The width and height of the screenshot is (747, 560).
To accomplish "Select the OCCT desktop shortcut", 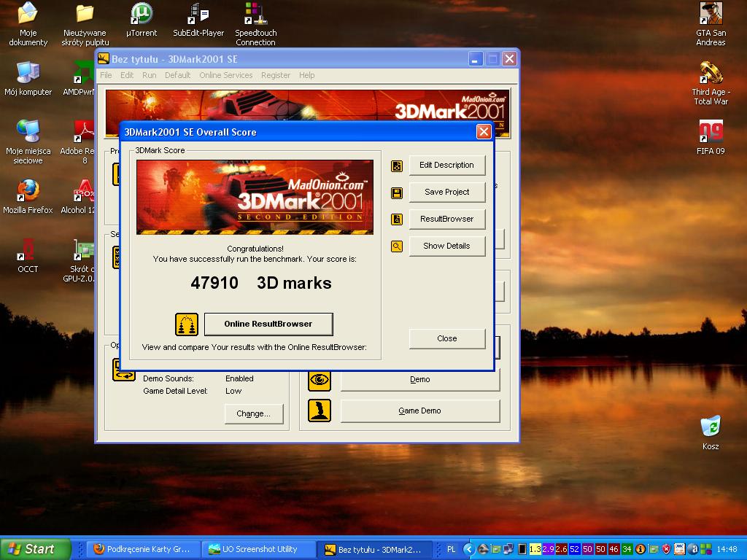I will click(28, 256).
